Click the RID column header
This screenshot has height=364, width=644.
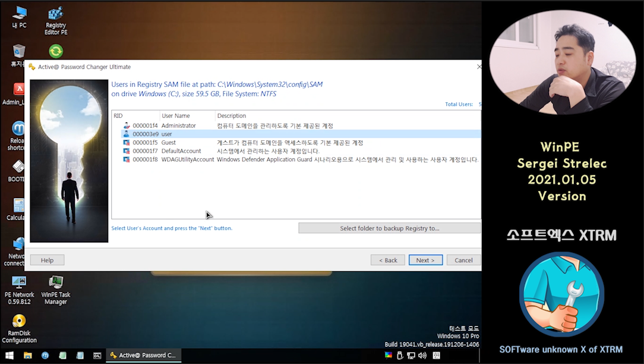click(x=135, y=115)
